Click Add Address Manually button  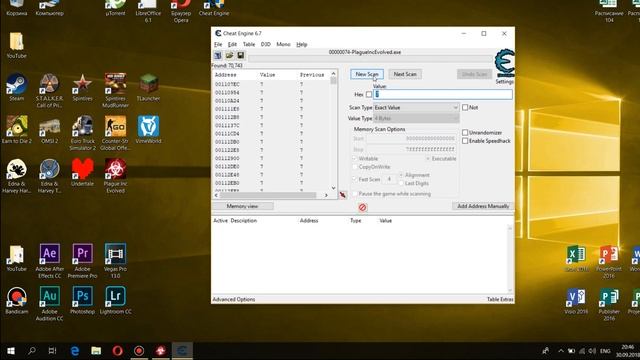[483, 206]
